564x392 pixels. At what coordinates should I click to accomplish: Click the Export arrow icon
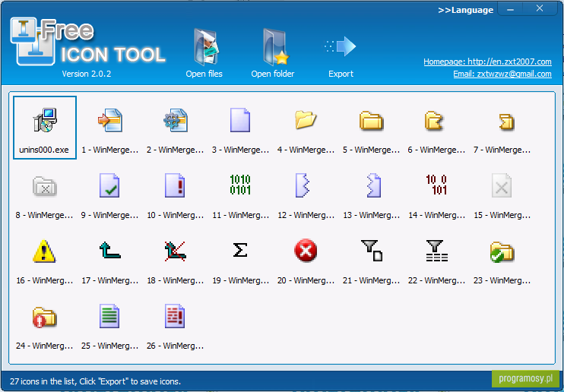click(341, 46)
